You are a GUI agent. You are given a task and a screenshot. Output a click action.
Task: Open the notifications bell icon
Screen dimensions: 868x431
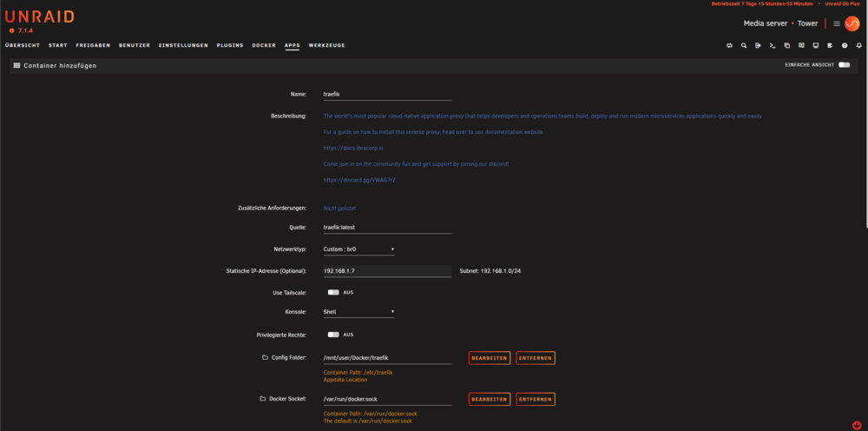coord(859,45)
